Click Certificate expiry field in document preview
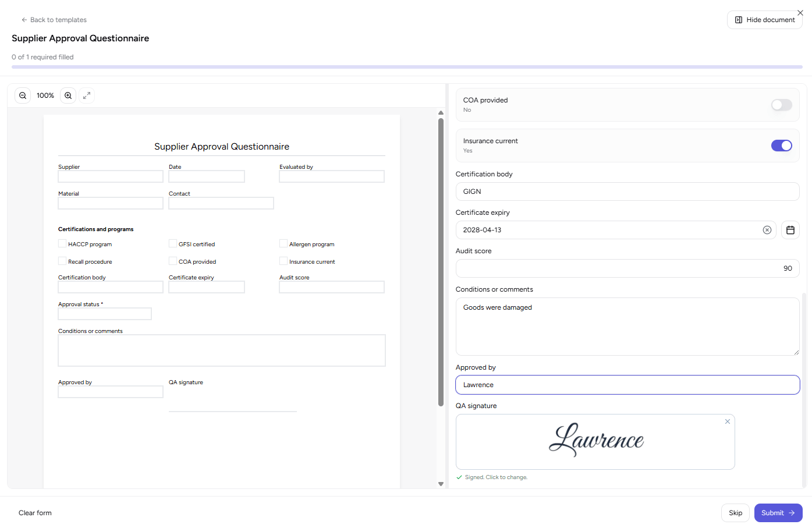Viewport: 812px width, 528px height. click(207, 287)
